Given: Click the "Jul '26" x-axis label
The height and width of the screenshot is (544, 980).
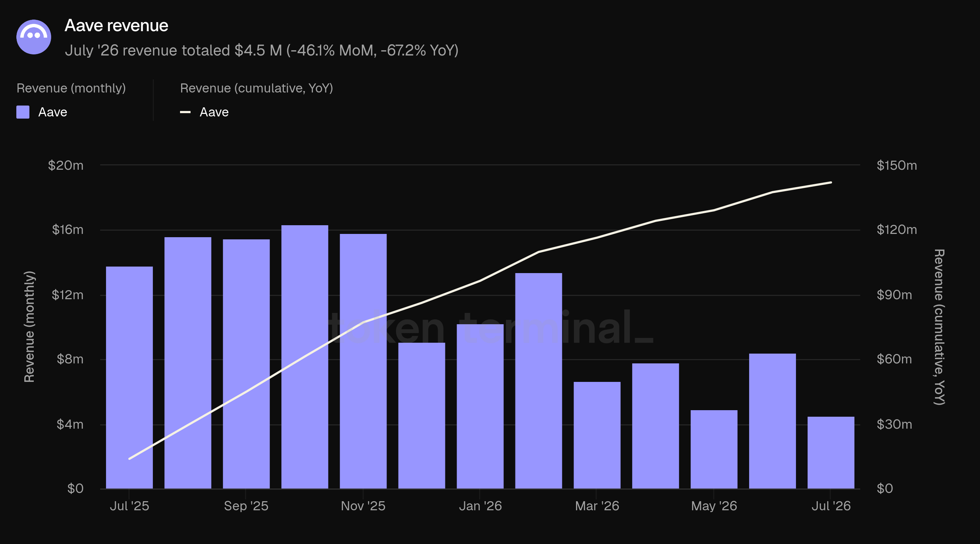Looking at the screenshot, I should tap(831, 506).
